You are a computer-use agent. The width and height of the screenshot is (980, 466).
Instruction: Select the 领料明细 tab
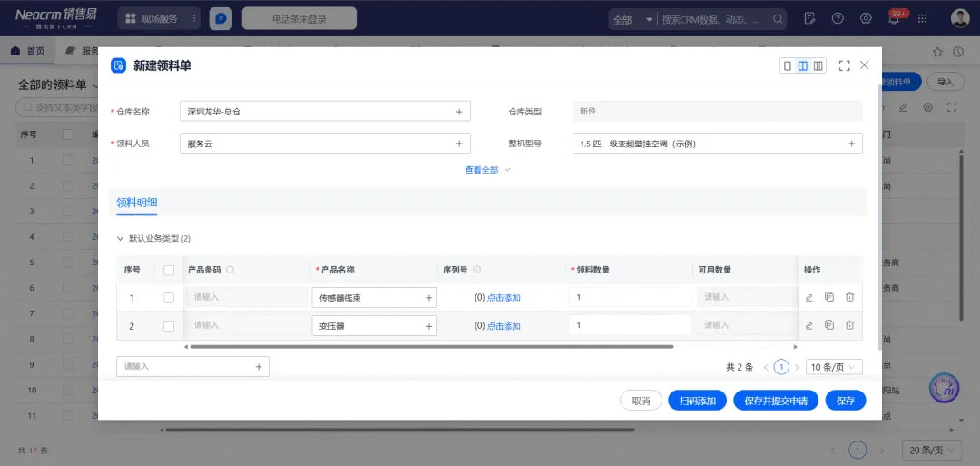137,203
